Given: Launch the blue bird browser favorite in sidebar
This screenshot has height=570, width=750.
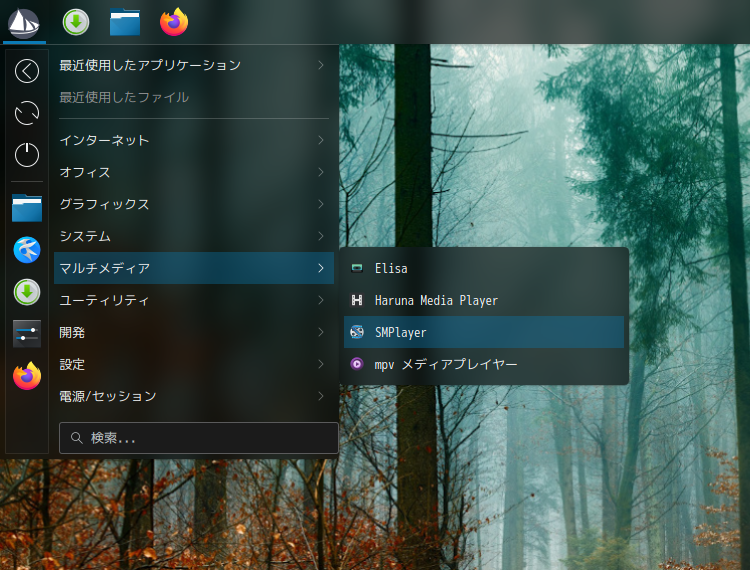Looking at the screenshot, I should click(27, 250).
